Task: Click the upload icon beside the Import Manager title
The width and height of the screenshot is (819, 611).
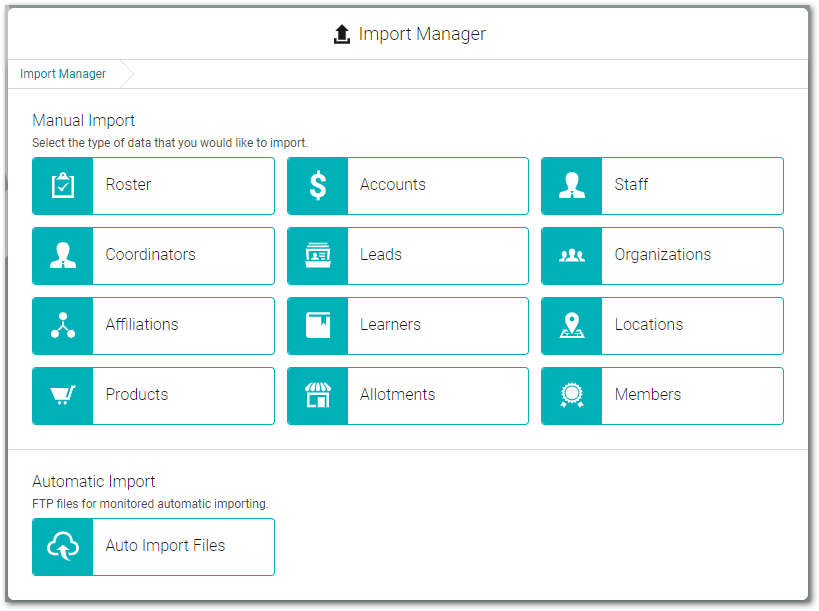Action: point(342,34)
